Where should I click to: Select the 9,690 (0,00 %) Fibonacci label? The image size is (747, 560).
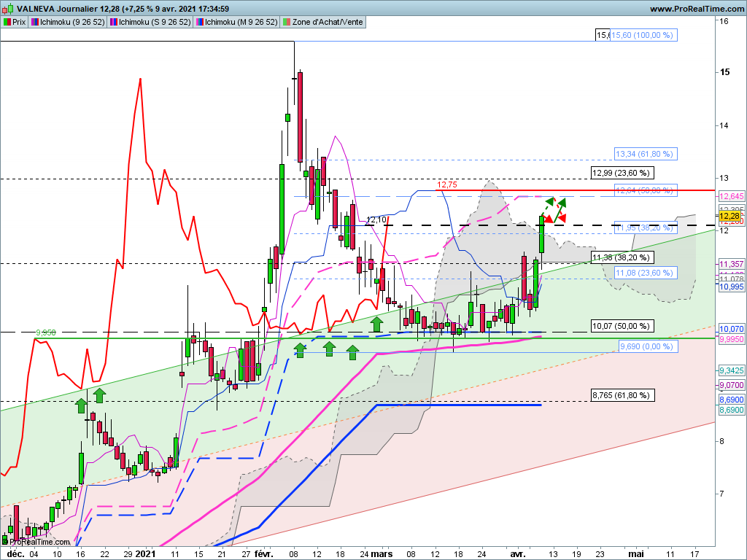(648, 346)
